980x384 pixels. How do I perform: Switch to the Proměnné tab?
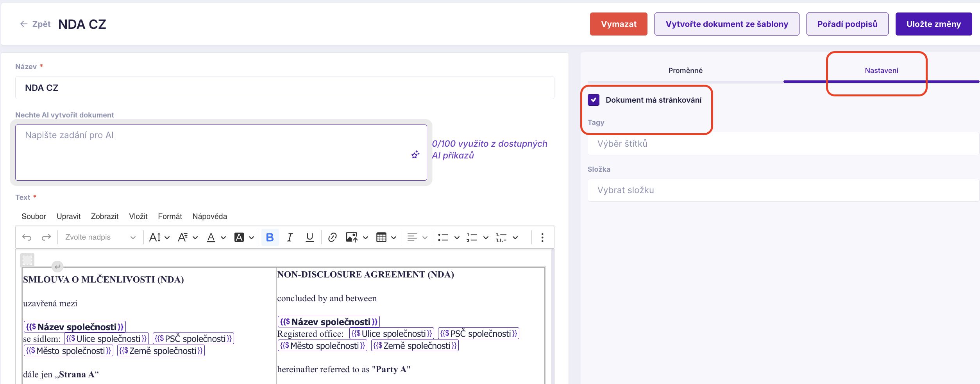pyautogui.click(x=685, y=71)
